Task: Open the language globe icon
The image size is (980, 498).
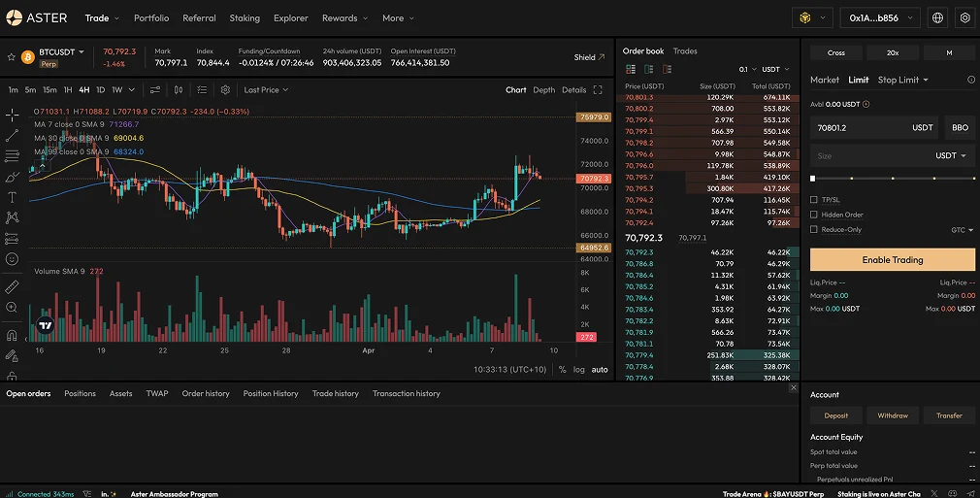Action: (937, 17)
